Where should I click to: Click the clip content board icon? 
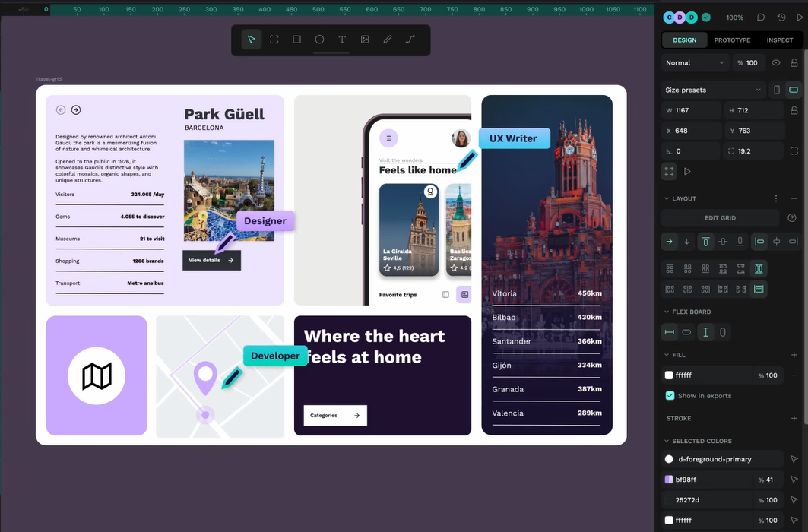(x=669, y=172)
